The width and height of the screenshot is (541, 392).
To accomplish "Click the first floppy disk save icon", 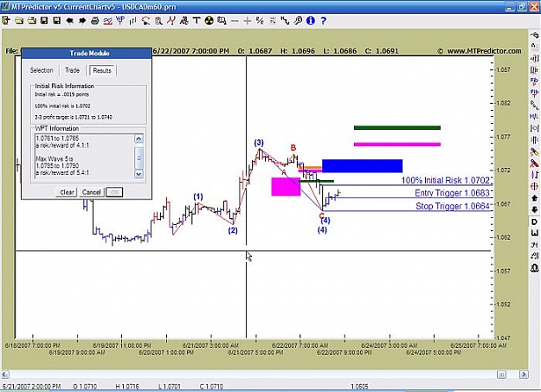I will [44, 21].
